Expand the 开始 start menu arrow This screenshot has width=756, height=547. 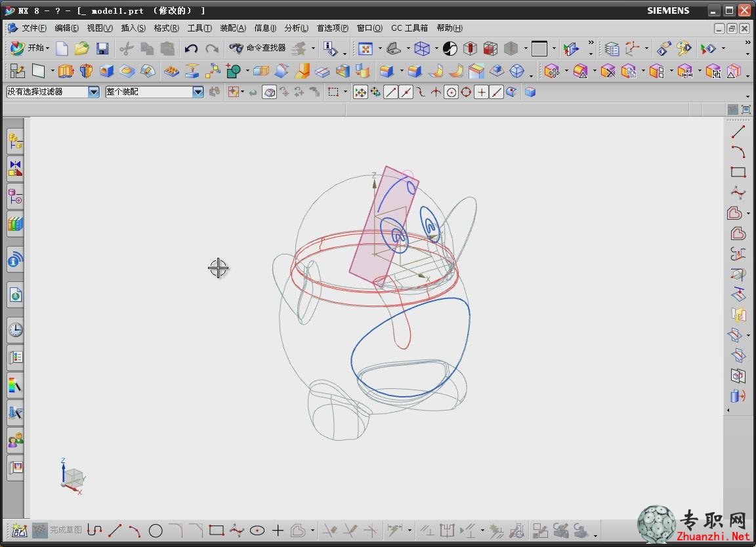(x=47, y=48)
